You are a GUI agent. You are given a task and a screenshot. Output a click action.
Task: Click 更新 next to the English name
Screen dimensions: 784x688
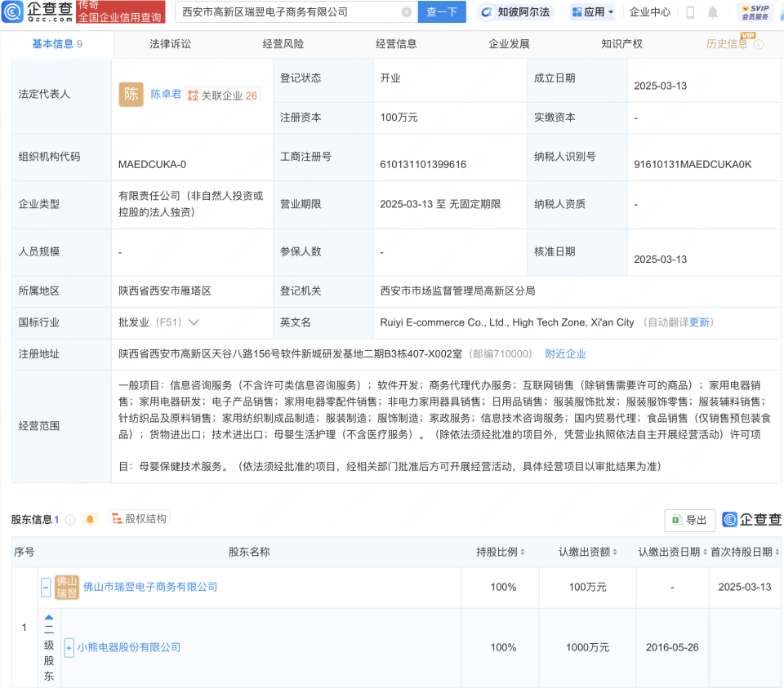coord(699,322)
